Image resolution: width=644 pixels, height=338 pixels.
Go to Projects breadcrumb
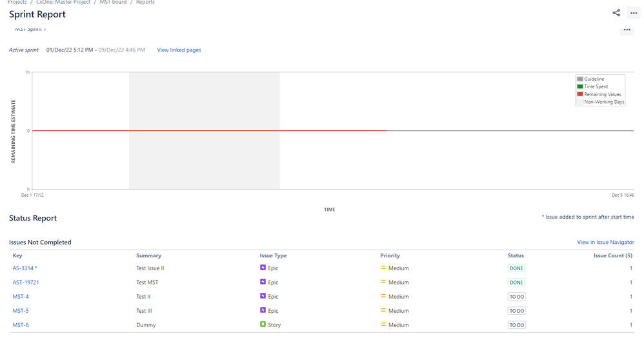(x=17, y=2)
